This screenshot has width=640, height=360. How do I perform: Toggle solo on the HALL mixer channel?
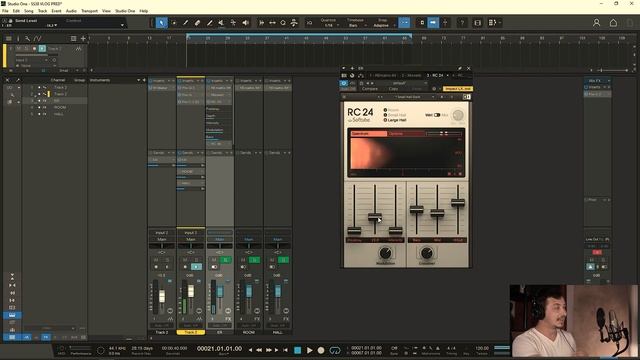coord(284,260)
